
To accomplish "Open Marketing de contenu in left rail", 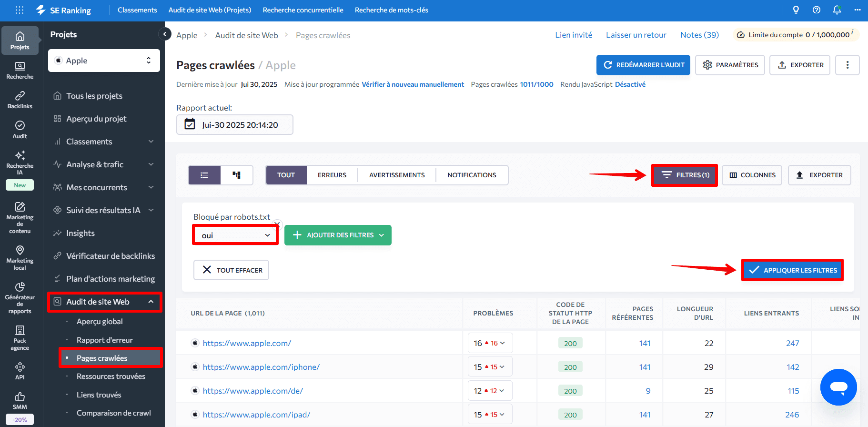I will coord(20,218).
